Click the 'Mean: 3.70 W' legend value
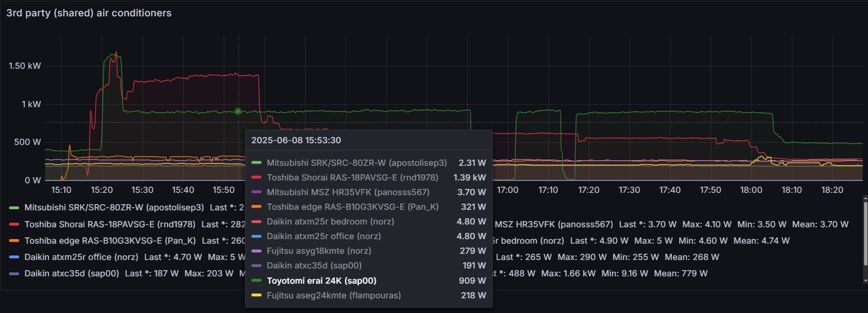The height and width of the screenshot is (313, 868). pyautogui.click(x=820, y=224)
